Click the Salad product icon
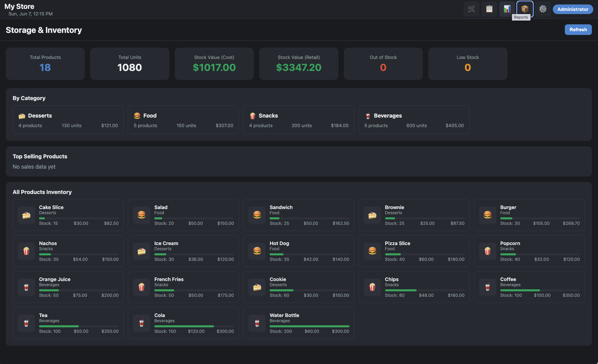598x364 pixels. 142,215
